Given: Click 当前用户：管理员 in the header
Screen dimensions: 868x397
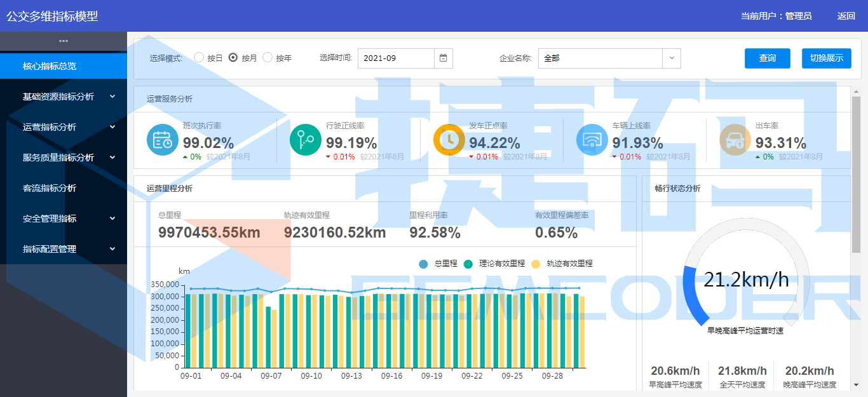Looking at the screenshot, I should [776, 16].
